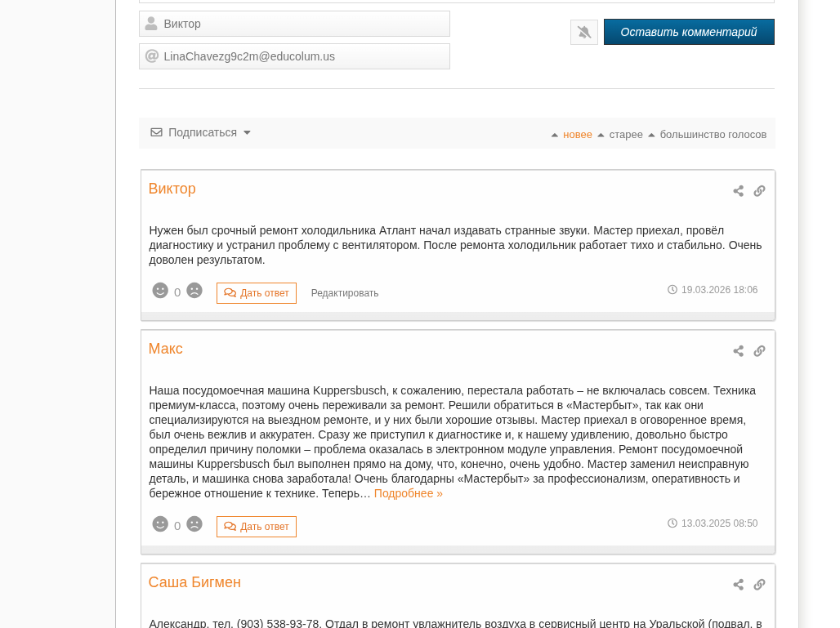Image resolution: width=840 pixels, height=628 pixels.
Task: Upvote Макс's comment with smiley
Action: [x=160, y=523]
